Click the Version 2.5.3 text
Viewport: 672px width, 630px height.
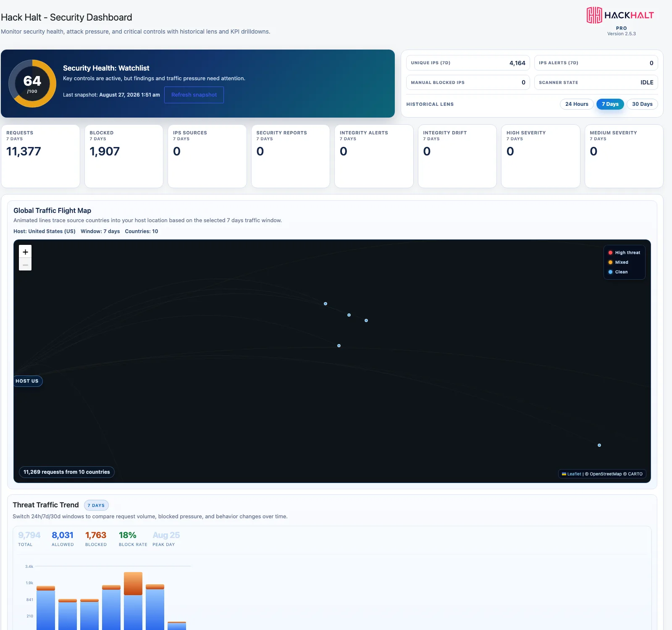622,34
